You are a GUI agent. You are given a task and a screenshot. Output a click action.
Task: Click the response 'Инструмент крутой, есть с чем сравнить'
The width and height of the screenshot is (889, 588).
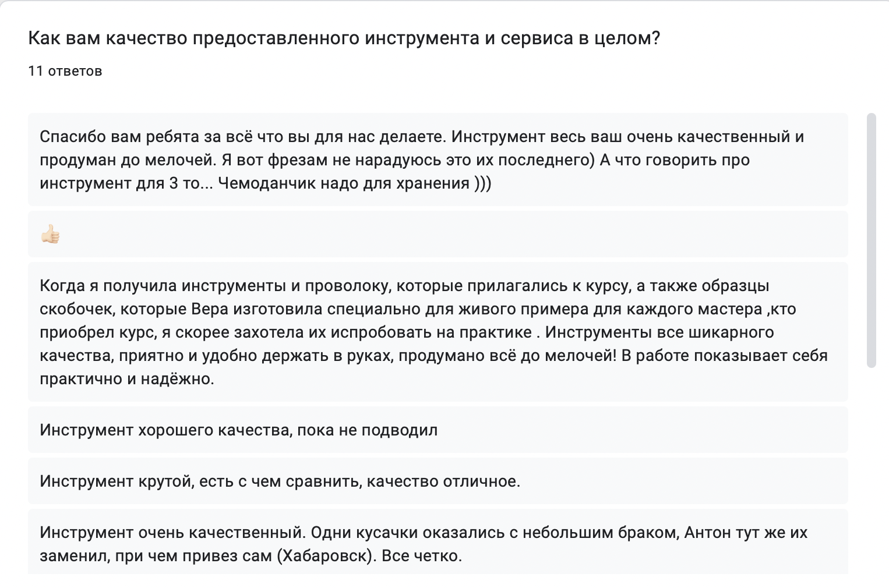[x=438, y=481]
